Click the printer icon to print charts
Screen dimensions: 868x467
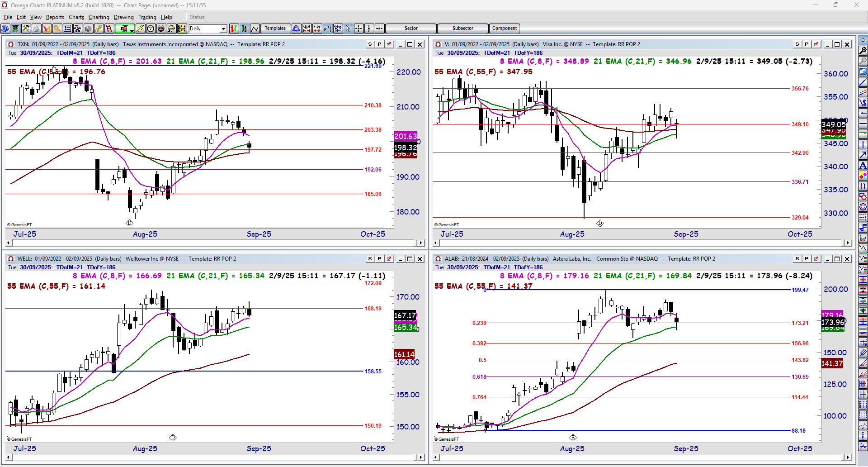click(36, 29)
